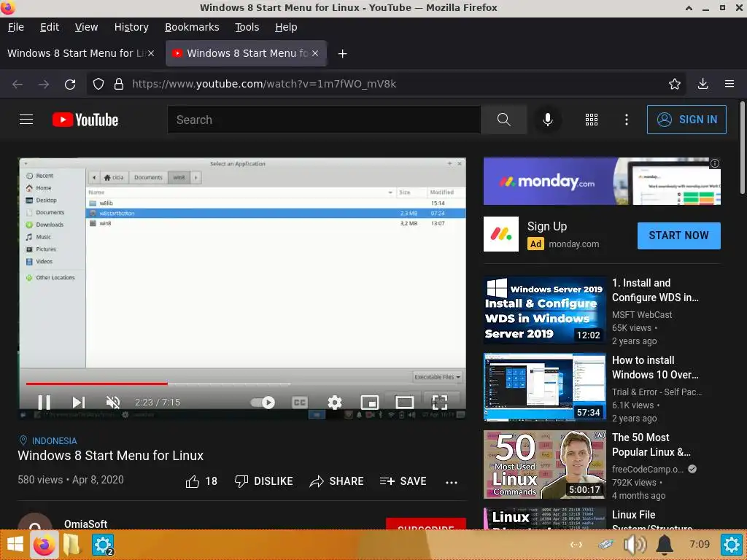747x560 pixels.
Task: Open The 50 Most Popular Linux video
Action: pos(544,464)
